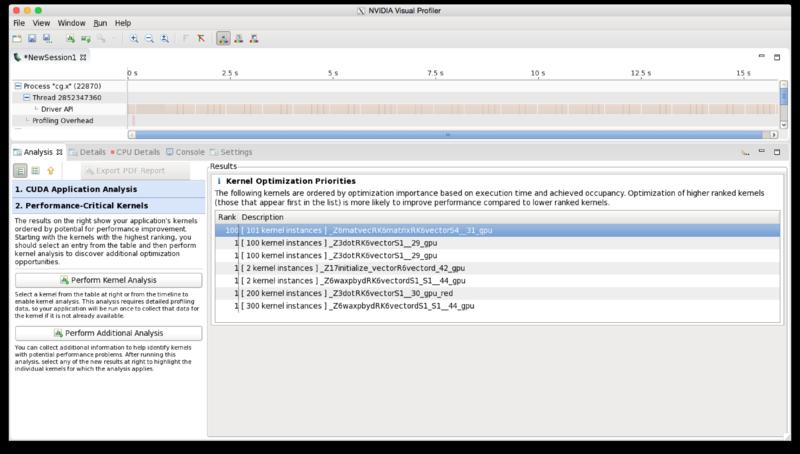
Task: Open the Window menu
Action: tap(71, 23)
